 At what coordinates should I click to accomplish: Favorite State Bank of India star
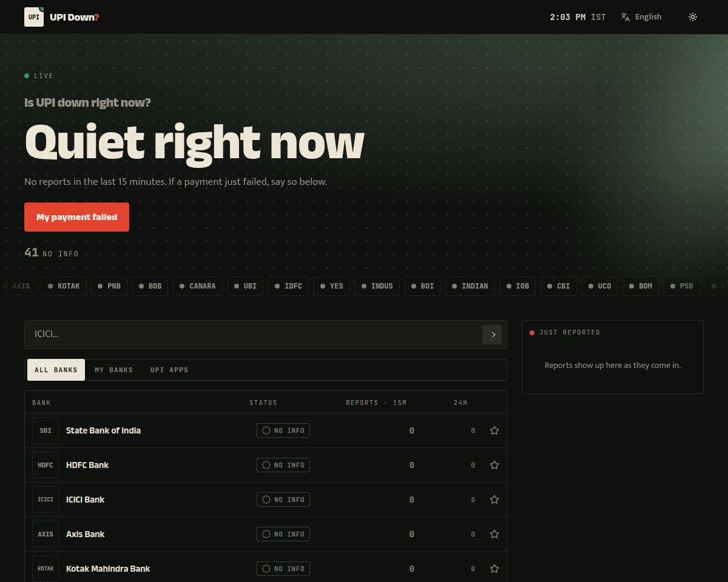(x=494, y=430)
